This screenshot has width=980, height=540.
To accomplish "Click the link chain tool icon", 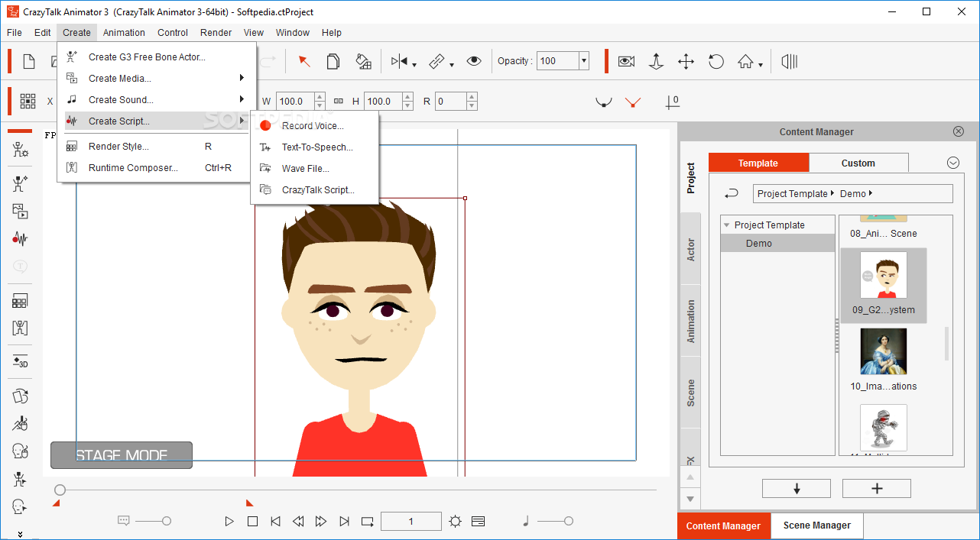I will point(437,61).
